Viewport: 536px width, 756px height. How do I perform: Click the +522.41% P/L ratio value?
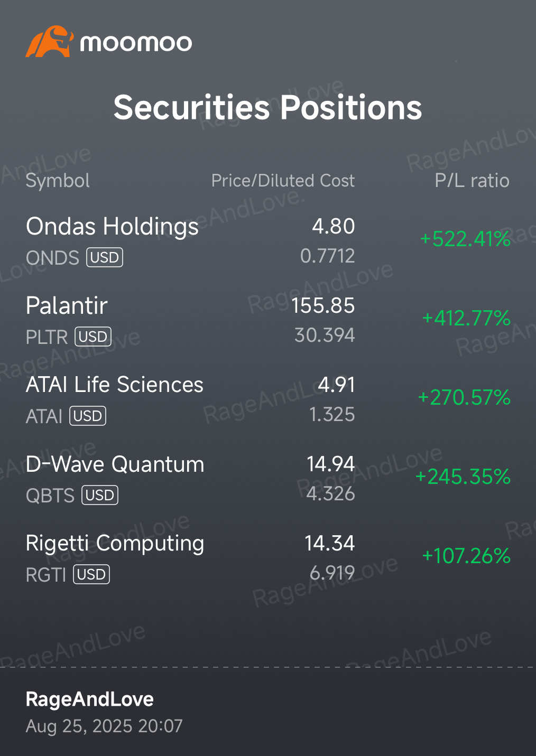point(465,239)
